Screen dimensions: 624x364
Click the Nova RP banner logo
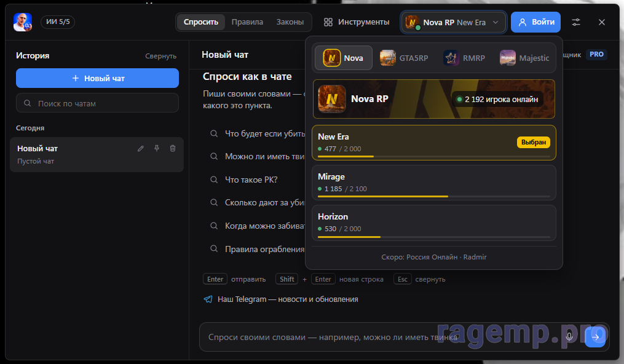(332, 99)
